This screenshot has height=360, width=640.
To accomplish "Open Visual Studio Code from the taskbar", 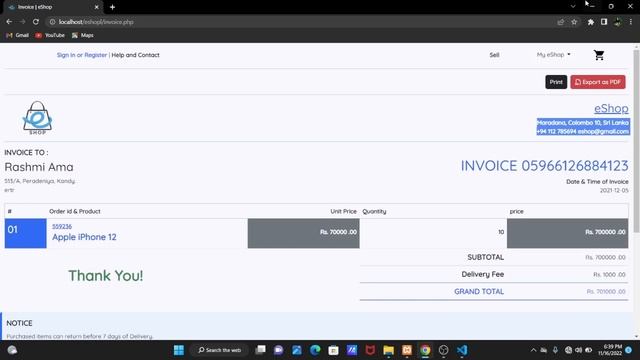I will pyautogui.click(x=462, y=350).
